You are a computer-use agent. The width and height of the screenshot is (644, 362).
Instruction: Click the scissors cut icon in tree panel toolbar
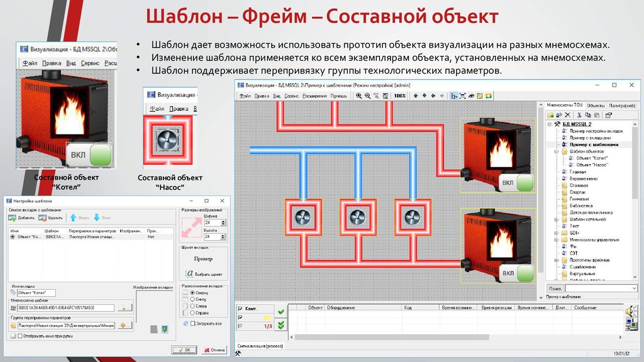point(579,115)
